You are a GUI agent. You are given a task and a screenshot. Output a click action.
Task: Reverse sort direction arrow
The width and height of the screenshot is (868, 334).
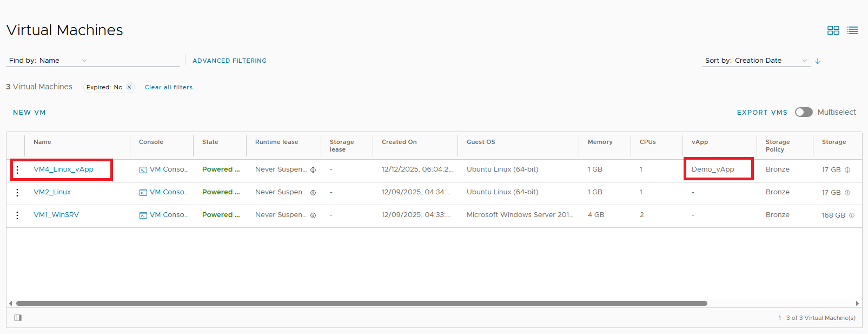818,61
